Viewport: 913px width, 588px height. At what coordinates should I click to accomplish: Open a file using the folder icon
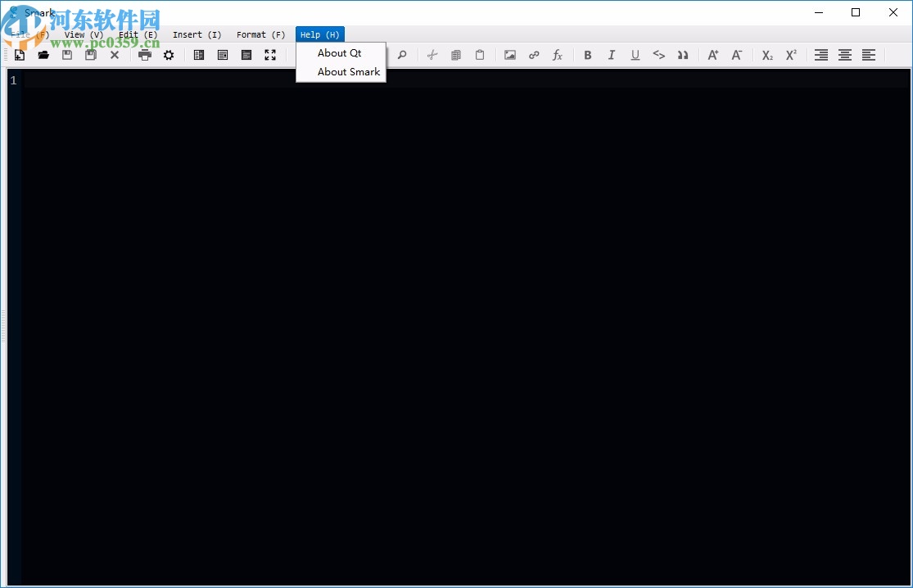[x=43, y=55]
